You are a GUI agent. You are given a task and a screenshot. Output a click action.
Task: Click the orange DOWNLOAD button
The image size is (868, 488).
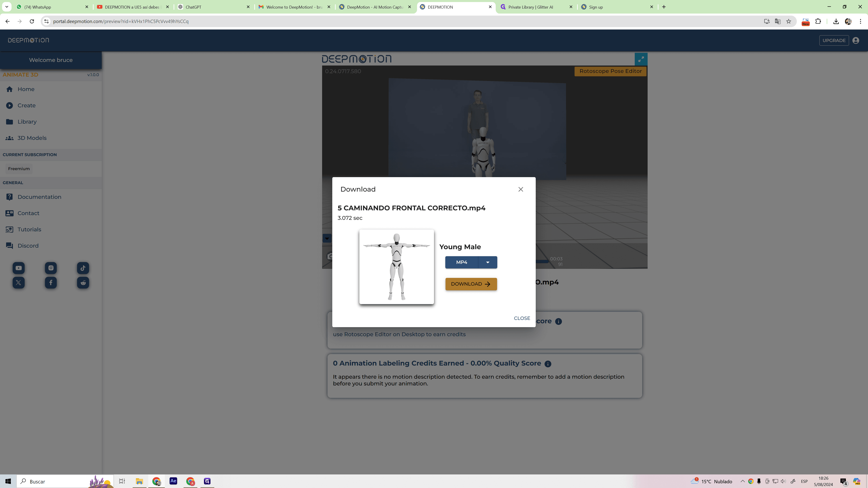click(471, 284)
